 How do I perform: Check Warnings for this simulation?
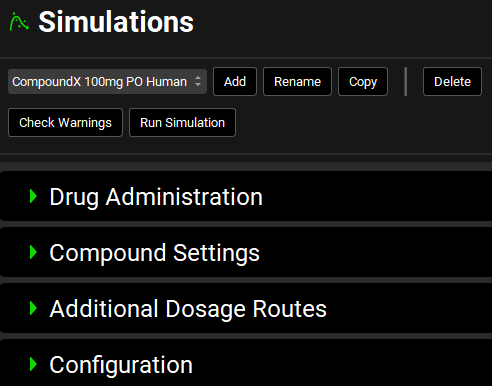coord(65,123)
